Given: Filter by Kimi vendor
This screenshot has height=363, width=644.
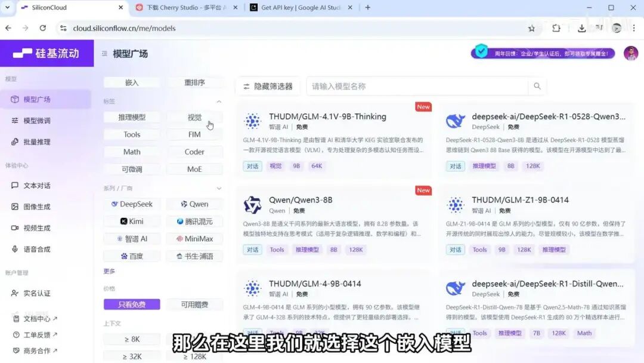Looking at the screenshot, I should pyautogui.click(x=132, y=221).
